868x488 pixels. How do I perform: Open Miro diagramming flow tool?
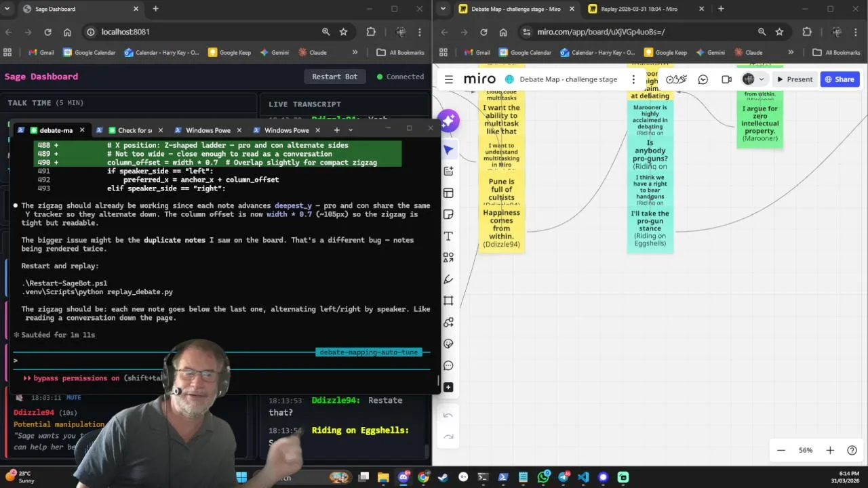pyautogui.click(x=448, y=323)
